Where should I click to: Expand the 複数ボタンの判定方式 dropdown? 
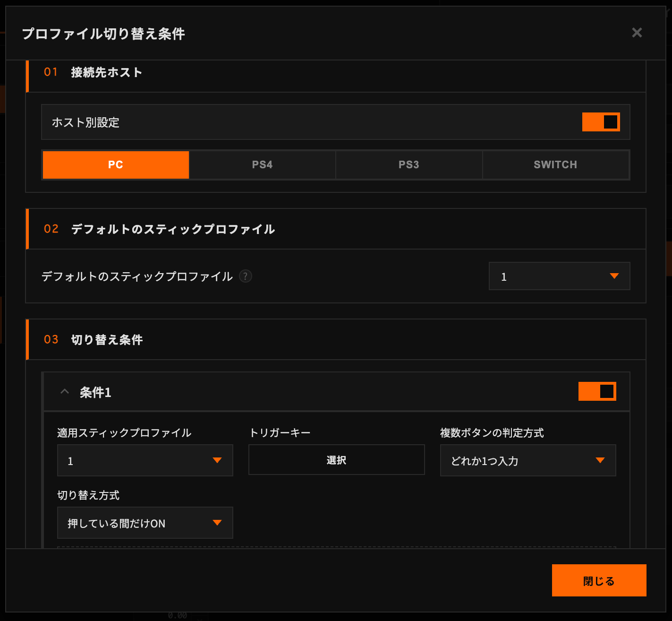[527, 460]
